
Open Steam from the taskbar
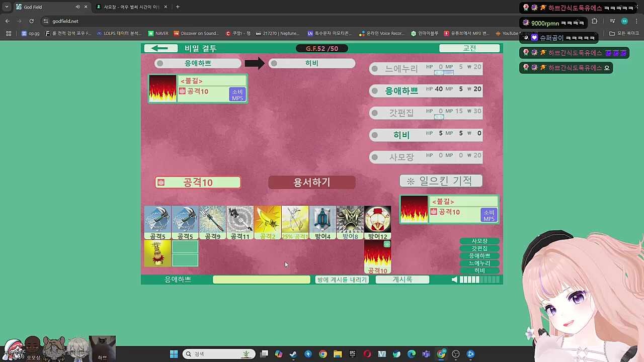click(x=293, y=354)
